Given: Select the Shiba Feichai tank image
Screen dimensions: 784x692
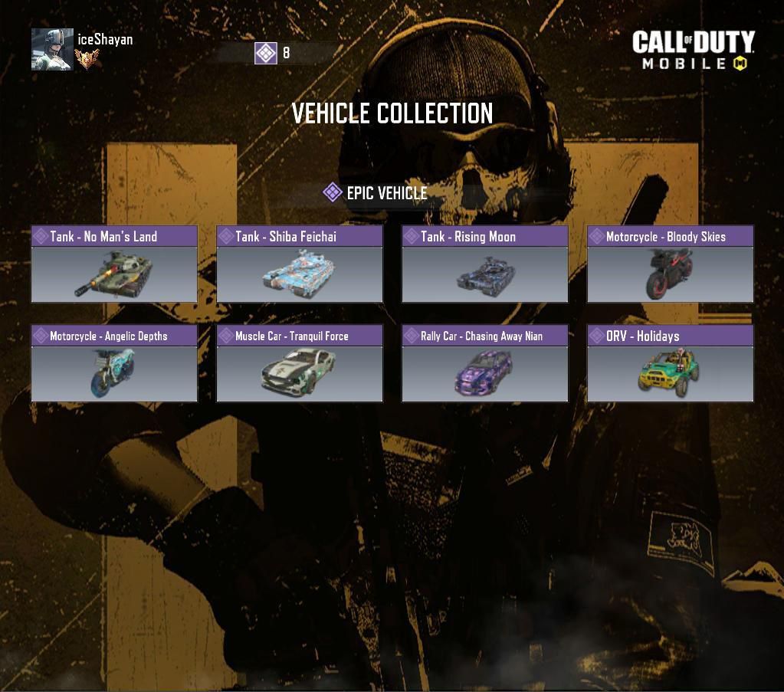Looking at the screenshot, I should (x=300, y=274).
